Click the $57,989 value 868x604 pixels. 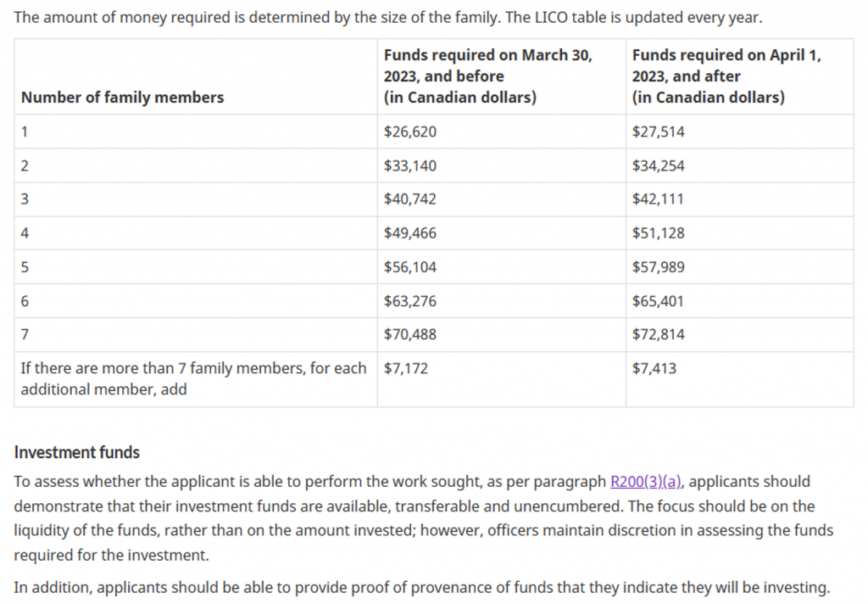click(x=658, y=267)
